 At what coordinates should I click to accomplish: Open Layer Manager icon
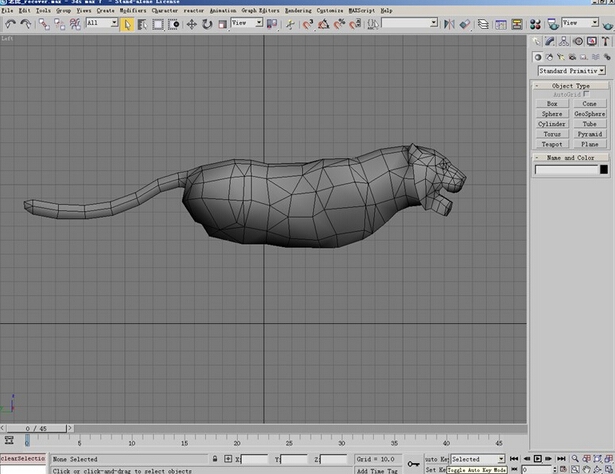(x=483, y=24)
